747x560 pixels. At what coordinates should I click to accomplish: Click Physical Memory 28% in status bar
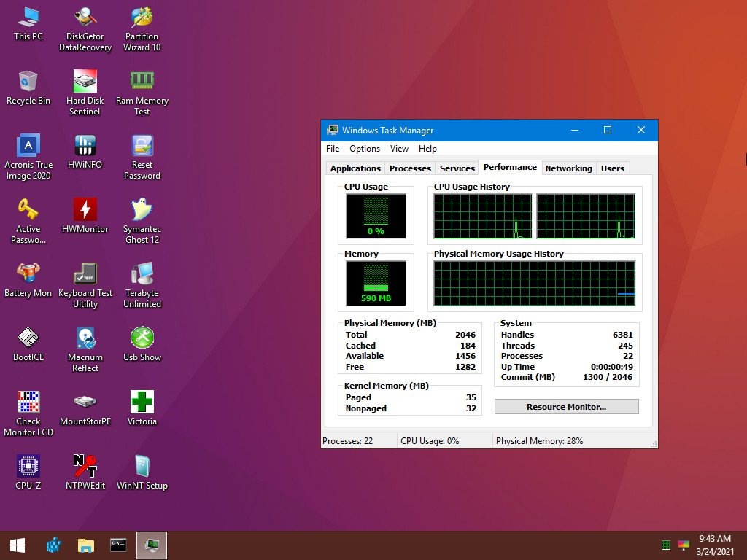point(539,441)
